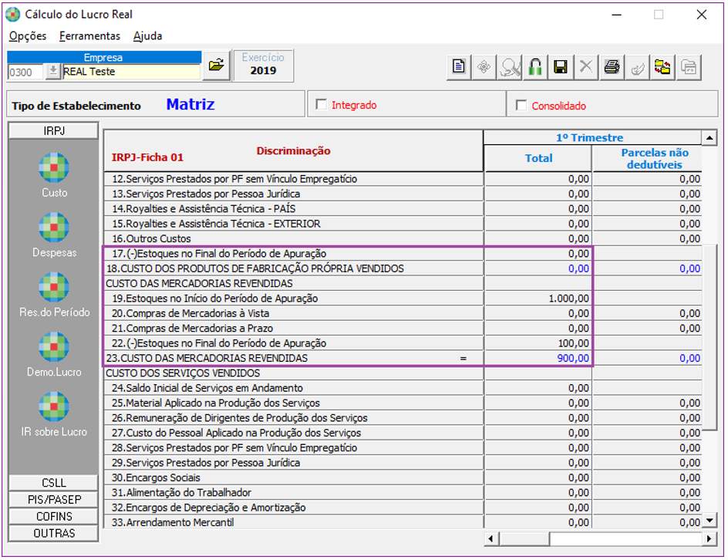The image size is (728, 560).
Task: Select the COFINS panel tab
Action: [54, 516]
